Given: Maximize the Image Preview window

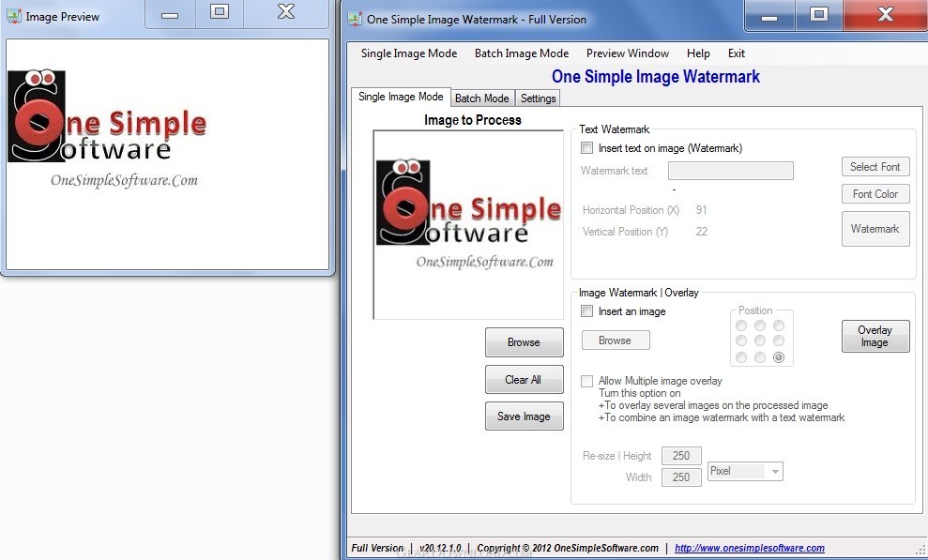Looking at the screenshot, I should (219, 14).
